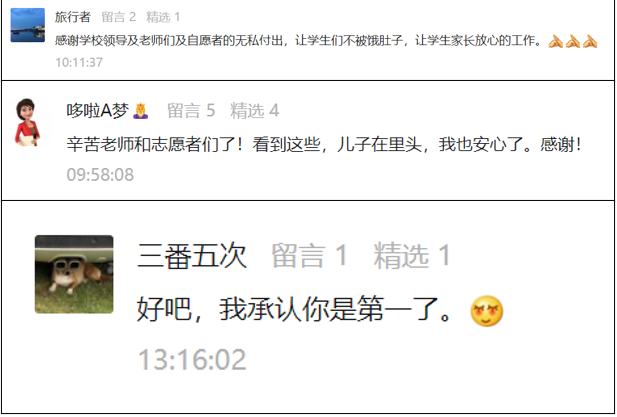This screenshot has width=617, height=417.
Task: Open 精选 1 count for 旅行者
Action: [163, 17]
